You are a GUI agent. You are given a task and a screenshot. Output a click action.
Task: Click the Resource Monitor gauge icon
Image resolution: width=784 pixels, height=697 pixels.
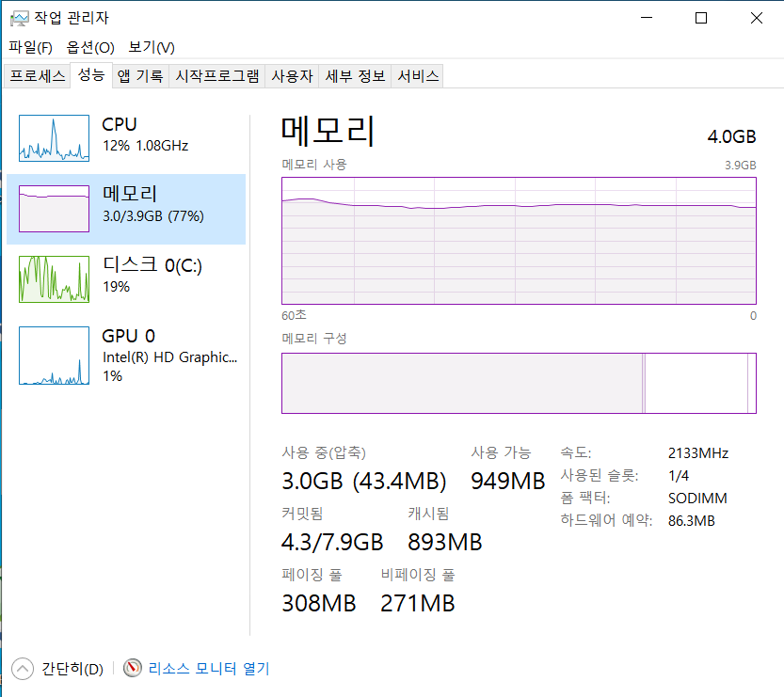[x=133, y=668]
